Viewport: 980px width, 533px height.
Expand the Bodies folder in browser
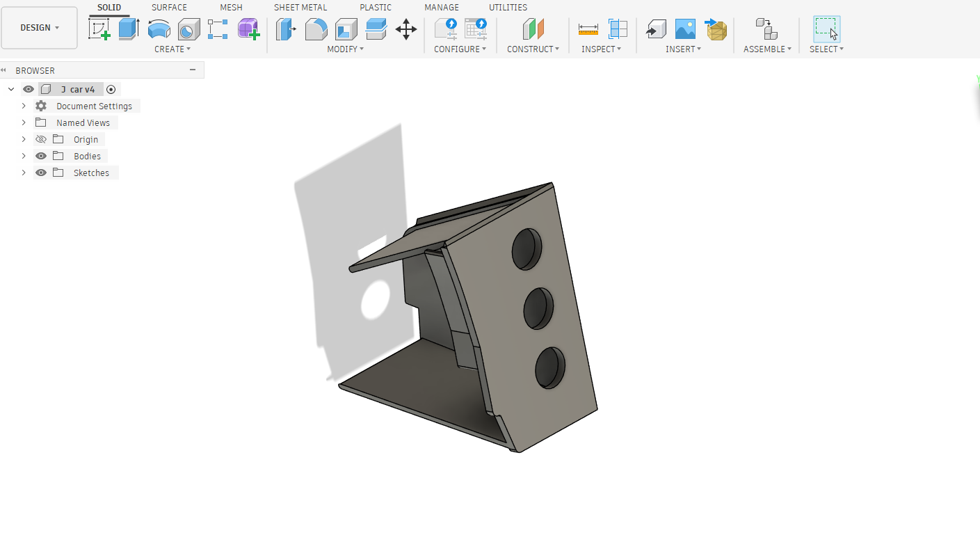pos(24,157)
